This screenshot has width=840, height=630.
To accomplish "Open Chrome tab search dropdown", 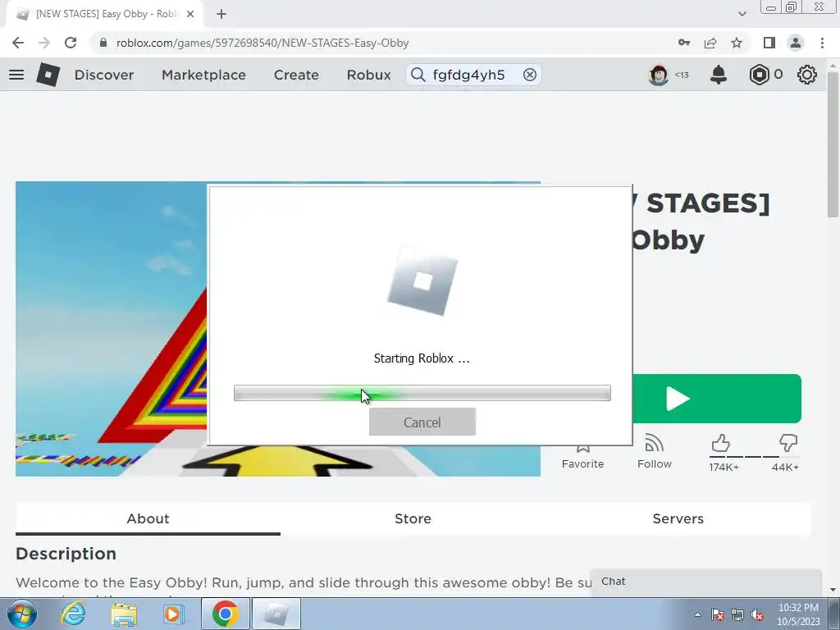I will 742,14.
